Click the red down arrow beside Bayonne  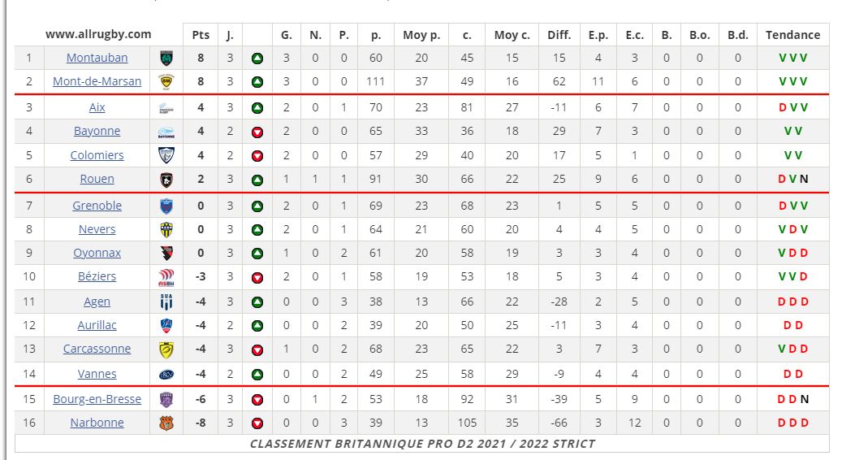tap(257, 132)
